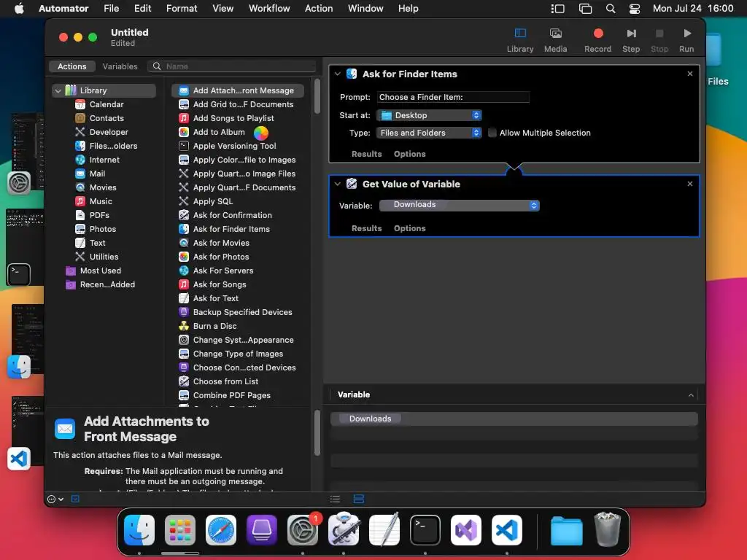
Task: Open the action menu at bottom left
Action: pyautogui.click(x=55, y=499)
